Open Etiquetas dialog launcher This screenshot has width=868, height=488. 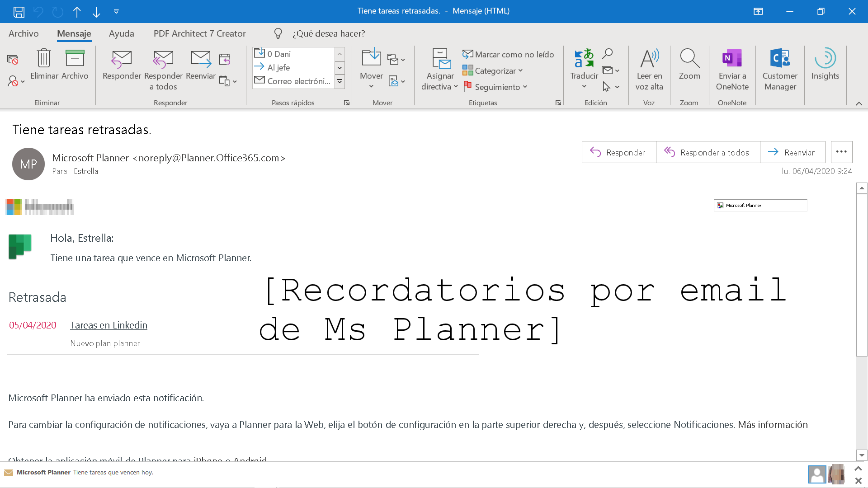[x=558, y=103]
